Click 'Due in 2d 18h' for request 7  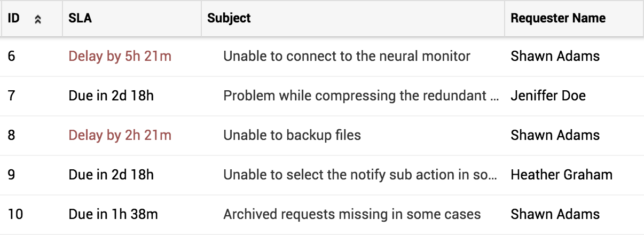pyautogui.click(x=111, y=96)
